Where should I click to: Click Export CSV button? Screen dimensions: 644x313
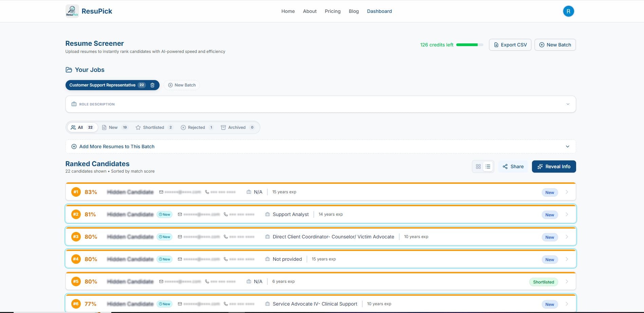[x=510, y=45]
